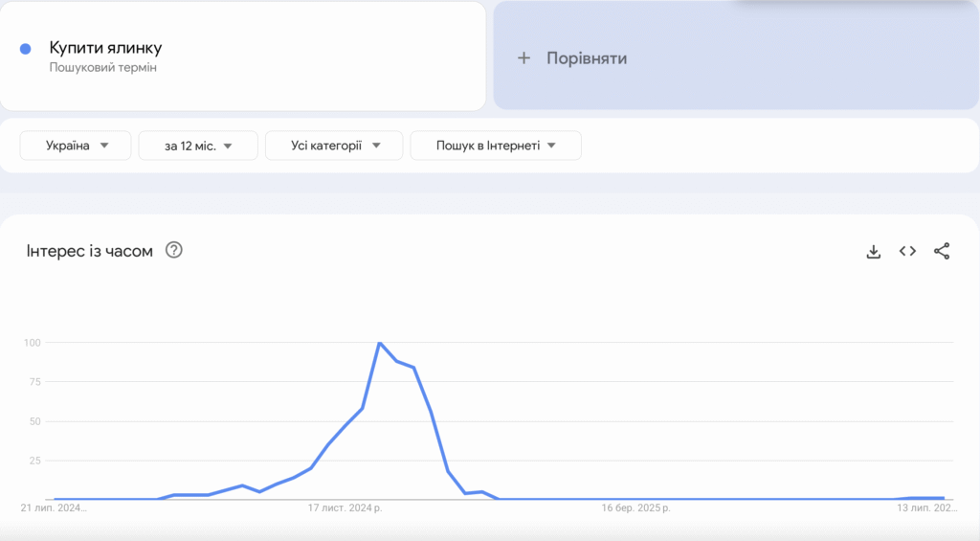Image resolution: width=980 pixels, height=541 pixels.
Task: Click the 17 лист. 2024 р. axis label
Action: pyautogui.click(x=345, y=508)
